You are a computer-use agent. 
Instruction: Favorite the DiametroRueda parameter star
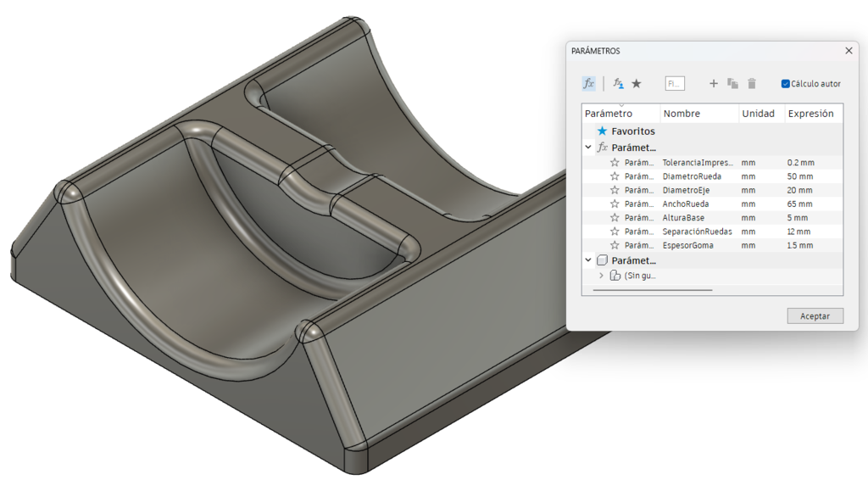[x=615, y=176]
